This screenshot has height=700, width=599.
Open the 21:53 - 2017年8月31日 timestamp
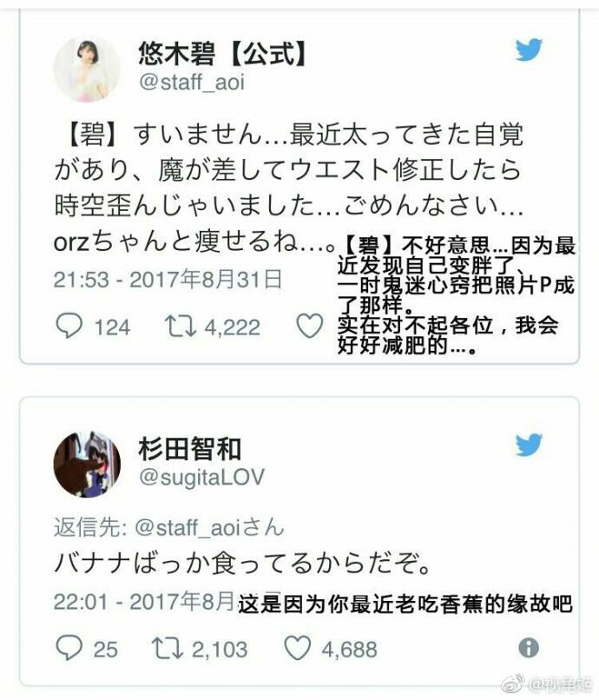tap(168, 280)
